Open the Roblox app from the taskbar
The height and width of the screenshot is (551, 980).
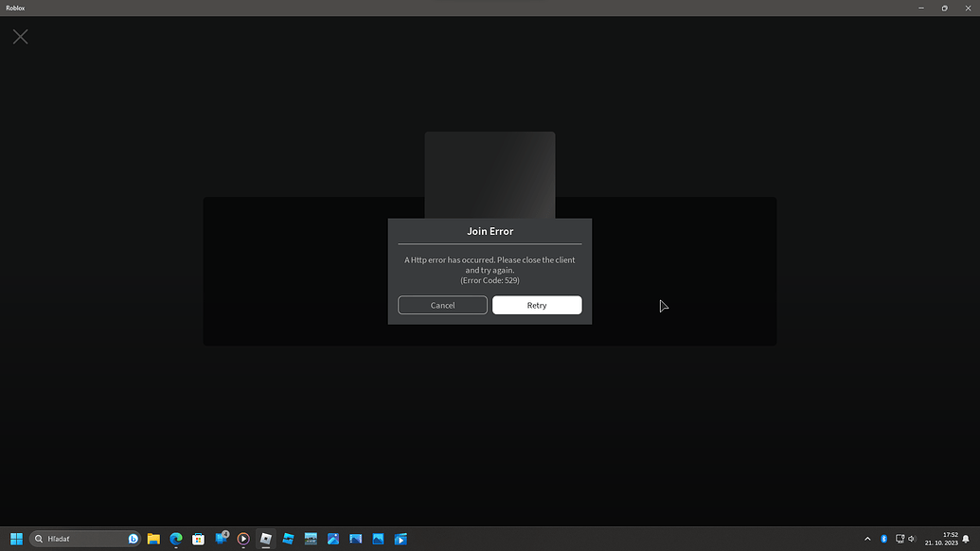coord(266,538)
